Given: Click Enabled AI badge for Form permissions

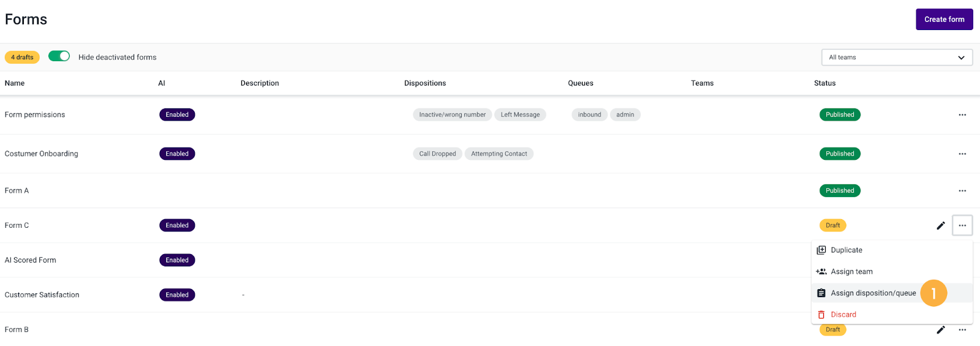Looking at the screenshot, I should [177, 115].
